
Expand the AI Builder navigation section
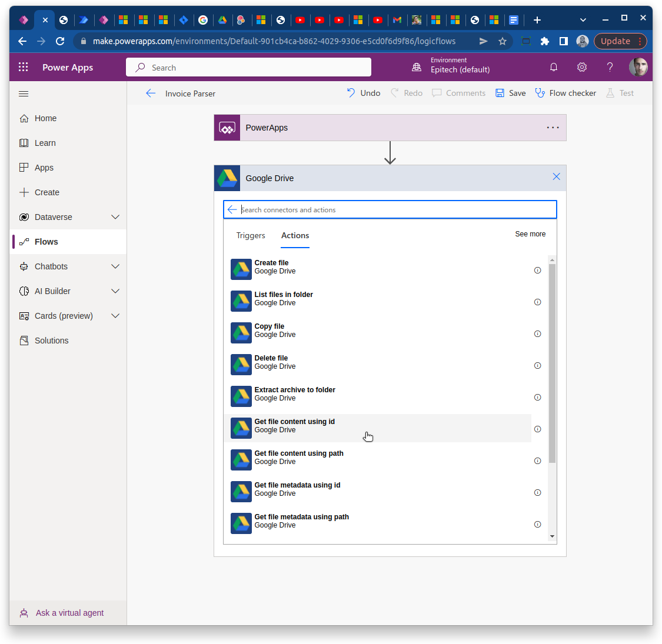tap(115, 291)
